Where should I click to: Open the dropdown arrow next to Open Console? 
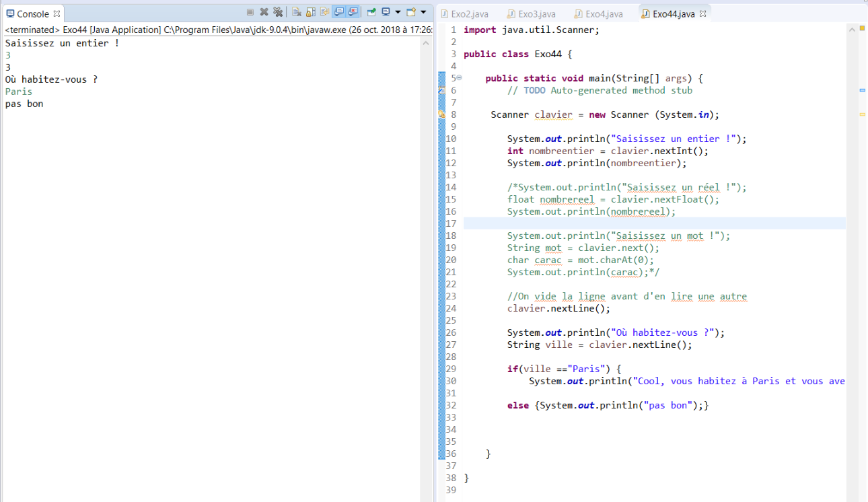423,12
